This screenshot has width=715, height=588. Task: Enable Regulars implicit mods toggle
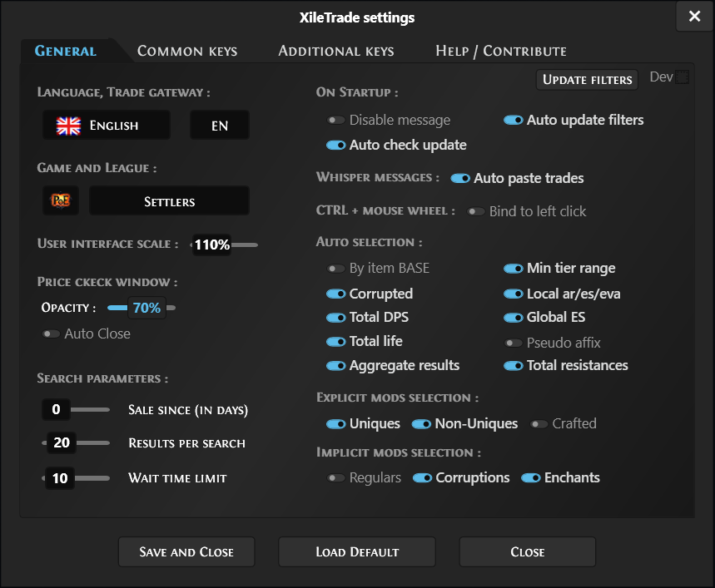tap(336, 477)
